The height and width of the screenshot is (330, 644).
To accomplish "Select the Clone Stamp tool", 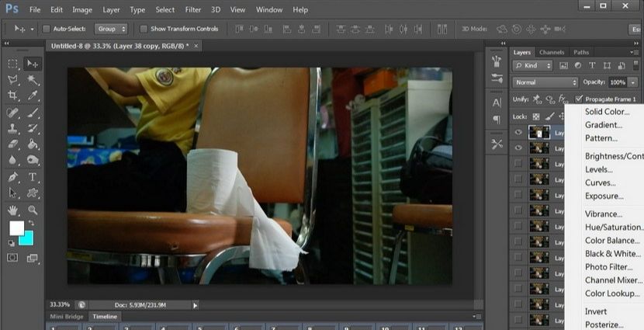I will 12,128.
